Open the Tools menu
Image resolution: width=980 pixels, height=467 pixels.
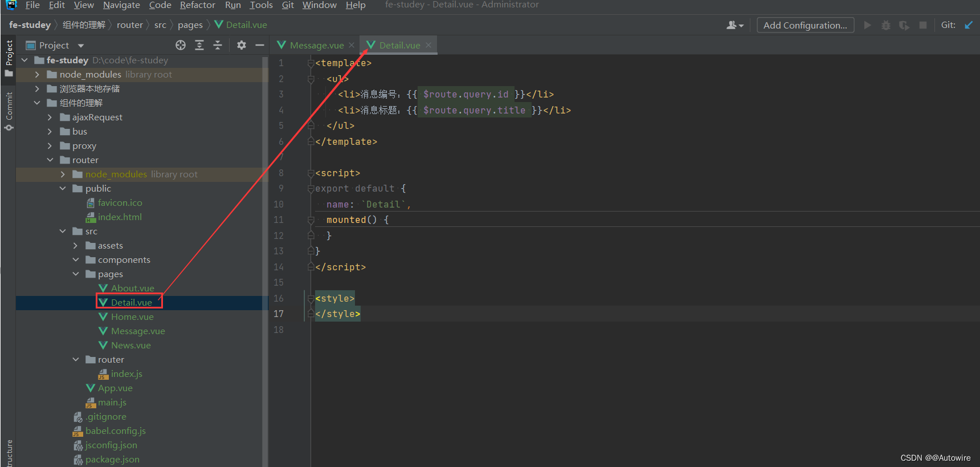click(261, 5)
